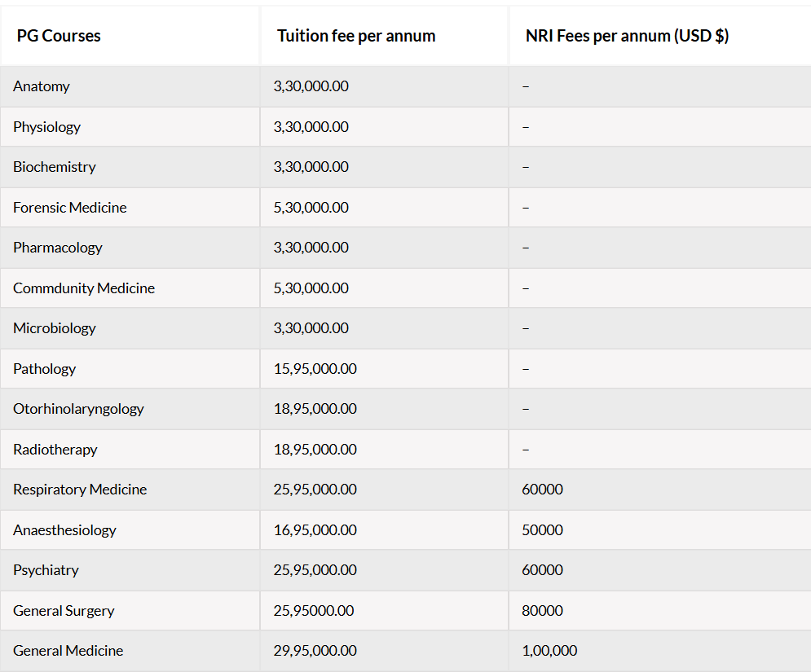This screenshot has height=672, width=811.
Task: Click the Otorhinolaryngology course name
Action: [x=78, y=409]
